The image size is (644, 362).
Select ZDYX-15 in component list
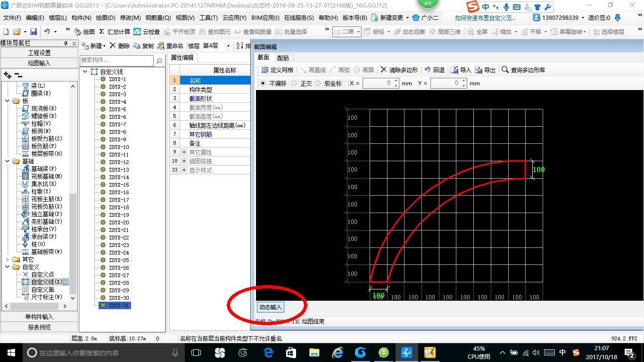pos(119,185)
